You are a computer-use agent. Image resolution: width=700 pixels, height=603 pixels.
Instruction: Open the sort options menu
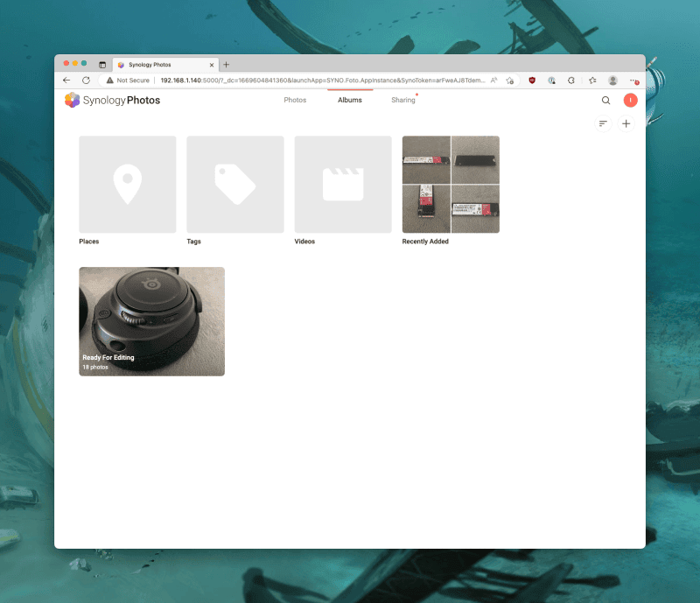coord(603,124)
